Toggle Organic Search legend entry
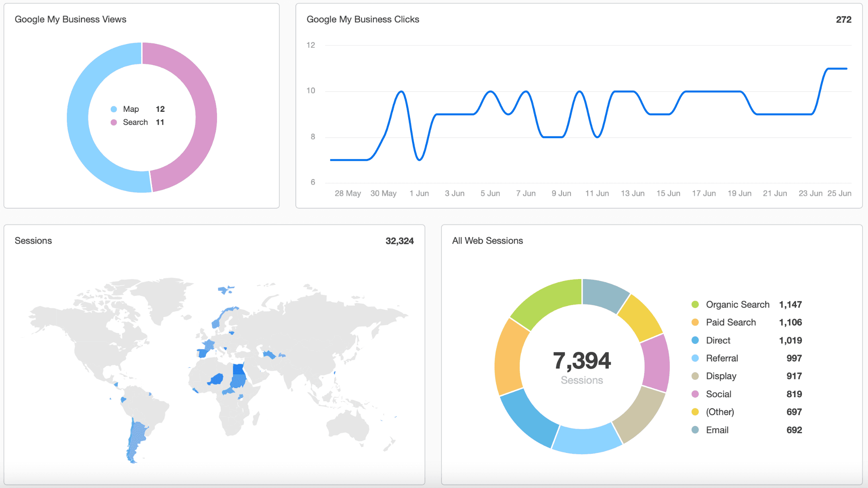This screenshot has height=488, width=868. coord(737,305)
